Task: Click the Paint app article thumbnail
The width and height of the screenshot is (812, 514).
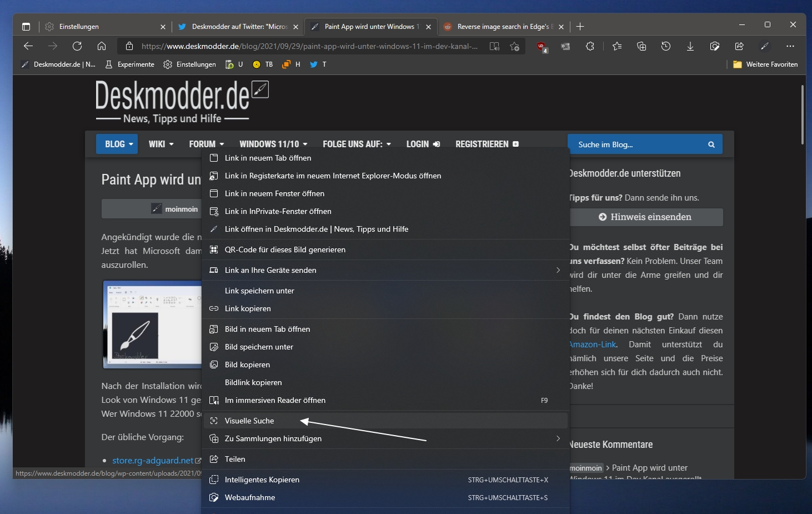Action: click(x=153, y=325)
